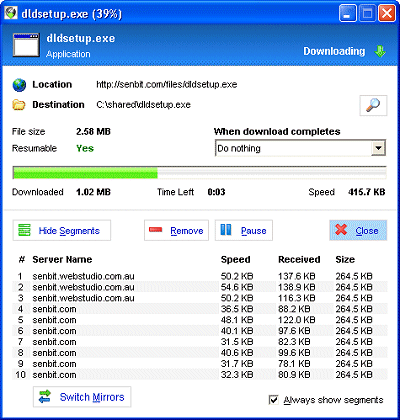The width and height of the screenshot is (400, 420).
Task: Click the Remove button
Action: pyautogui.click(x=176, y=230)
